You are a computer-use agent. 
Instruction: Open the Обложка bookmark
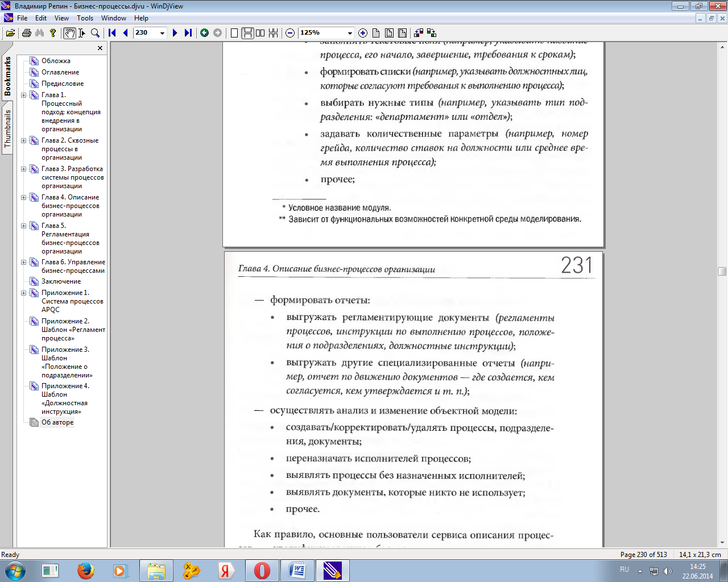click(x=56, y=61)
